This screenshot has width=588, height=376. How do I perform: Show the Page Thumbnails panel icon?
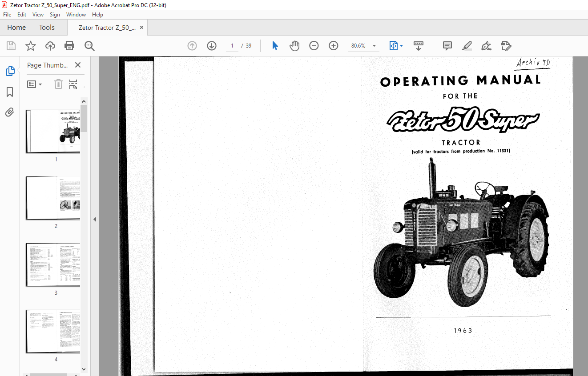tap(10, 71)
